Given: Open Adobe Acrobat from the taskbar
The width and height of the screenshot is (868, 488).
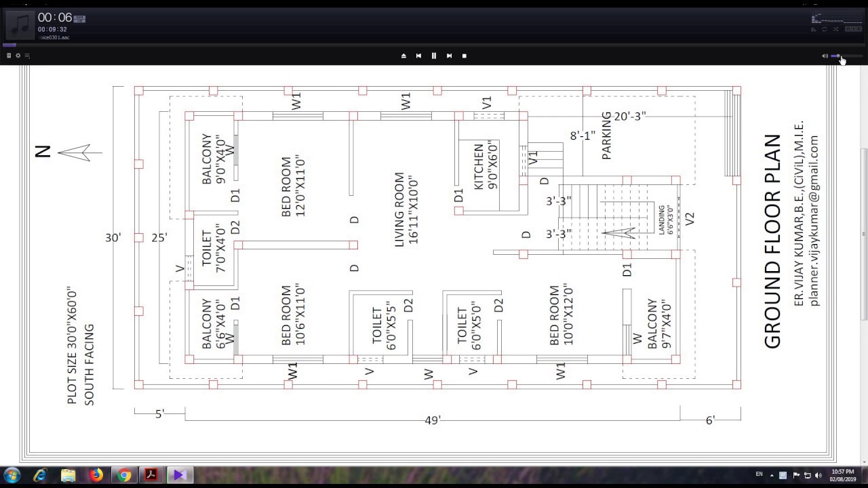Looking at the screenshot, I should (151, 475).
